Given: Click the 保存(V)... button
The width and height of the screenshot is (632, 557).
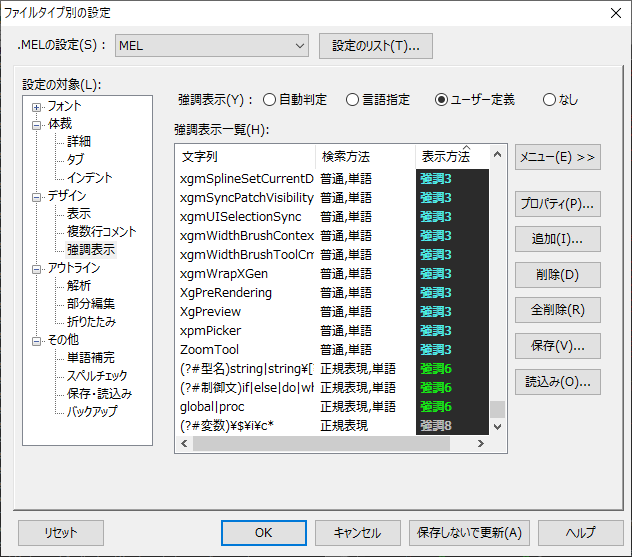Looking at the screenshot, I should pos(558,346).
